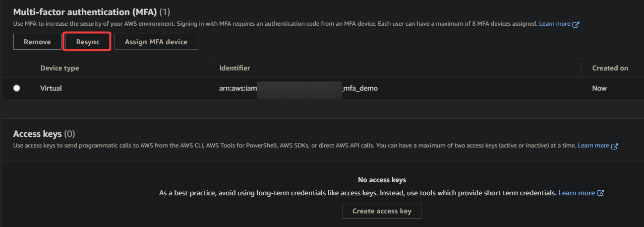The width and height of the screenshot is (644, 227).
Task: Open Learn more link in MFA description
Action: coord(555,24)
